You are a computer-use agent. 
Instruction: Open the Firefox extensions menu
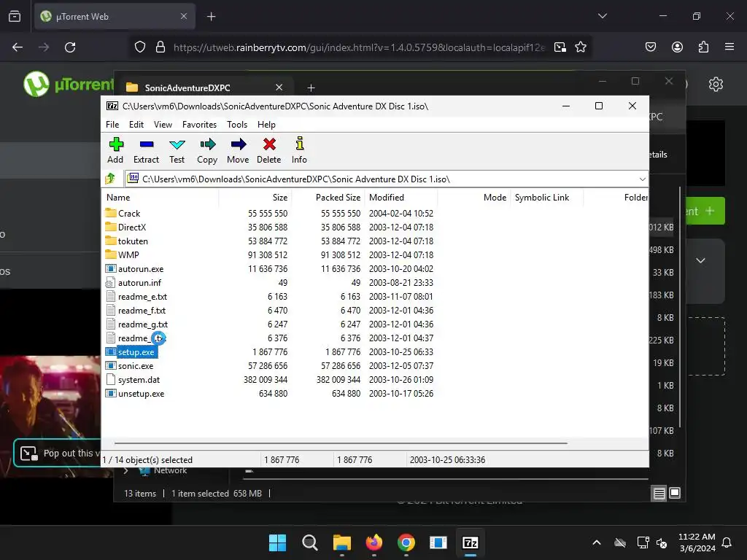click(703, 47)
